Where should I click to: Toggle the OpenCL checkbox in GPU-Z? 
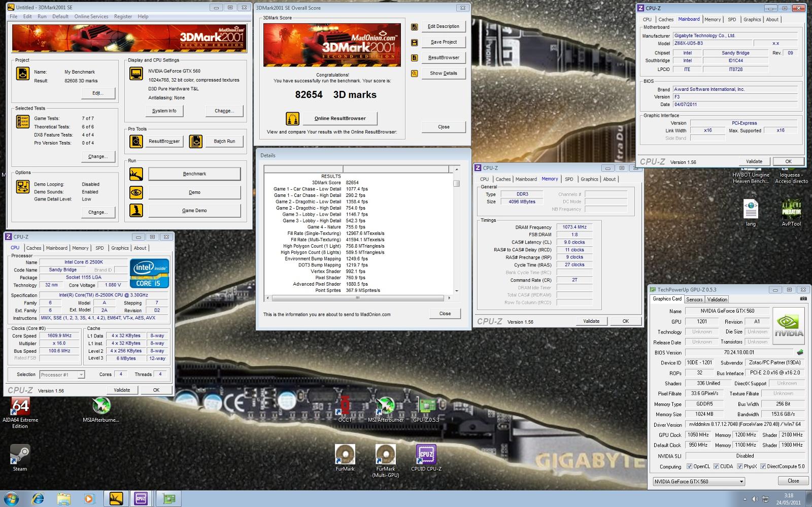689,466
